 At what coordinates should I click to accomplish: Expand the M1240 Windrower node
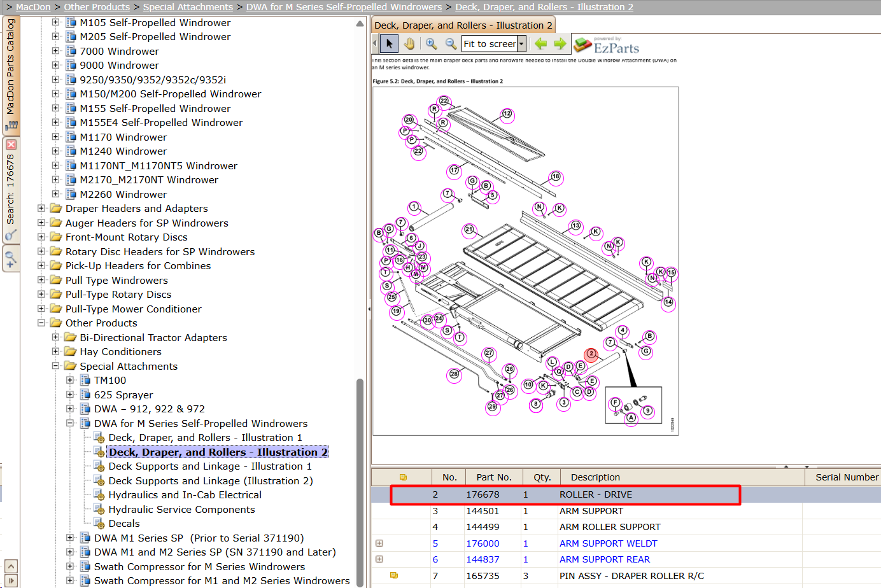[55, 151]
